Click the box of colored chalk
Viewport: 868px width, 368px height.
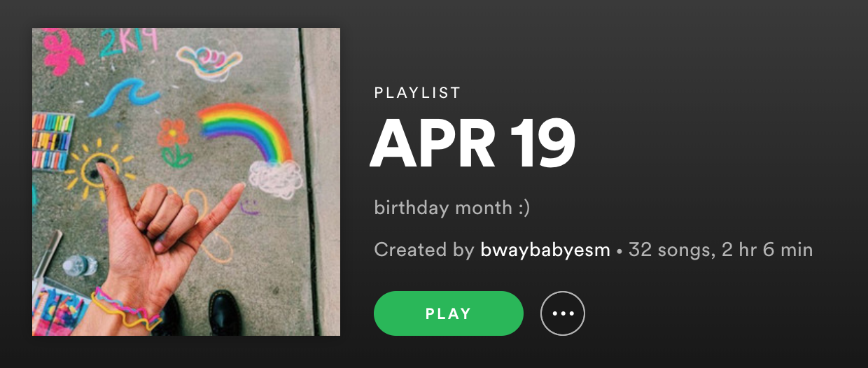tap(53, 142)
